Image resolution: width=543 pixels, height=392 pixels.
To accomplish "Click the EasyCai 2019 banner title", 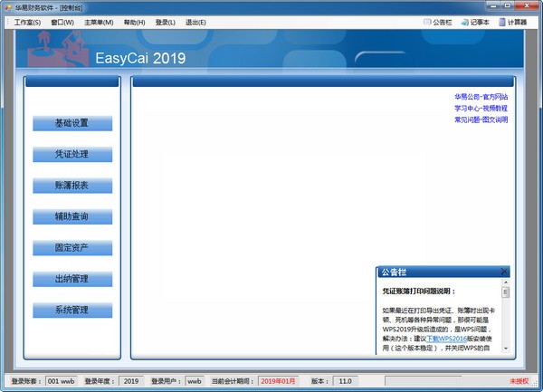I will tap(140, 58).
